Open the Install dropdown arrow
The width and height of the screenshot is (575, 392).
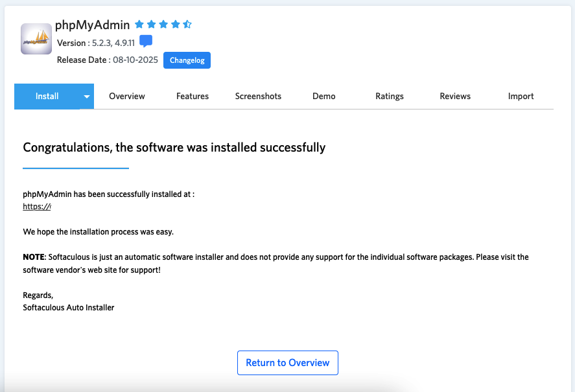[87, 97]
